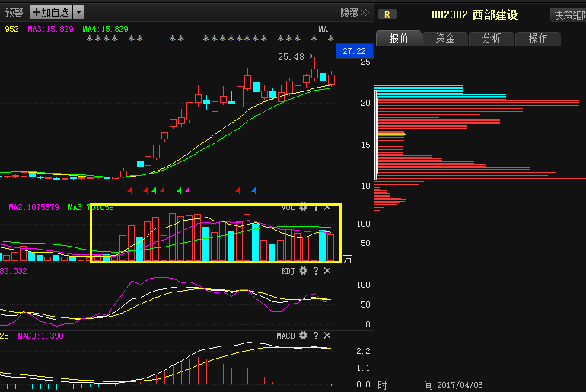
Task: Click the blue signal arrow marker
Action: (x=253, y=190)
